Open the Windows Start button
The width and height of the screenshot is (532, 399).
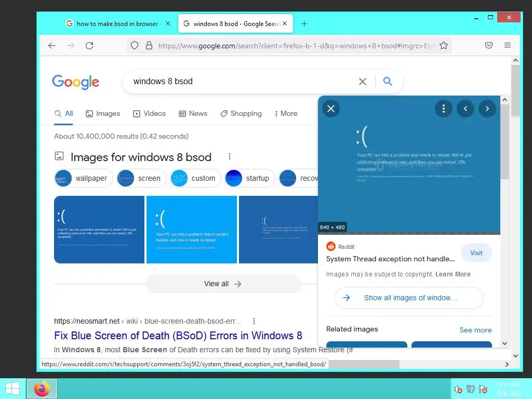[x=12, y=389]
